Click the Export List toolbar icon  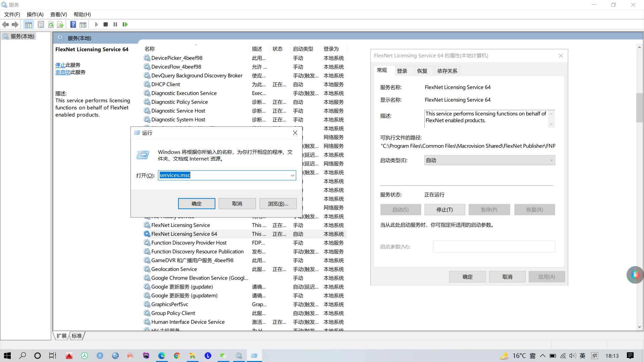click(60, 24)
